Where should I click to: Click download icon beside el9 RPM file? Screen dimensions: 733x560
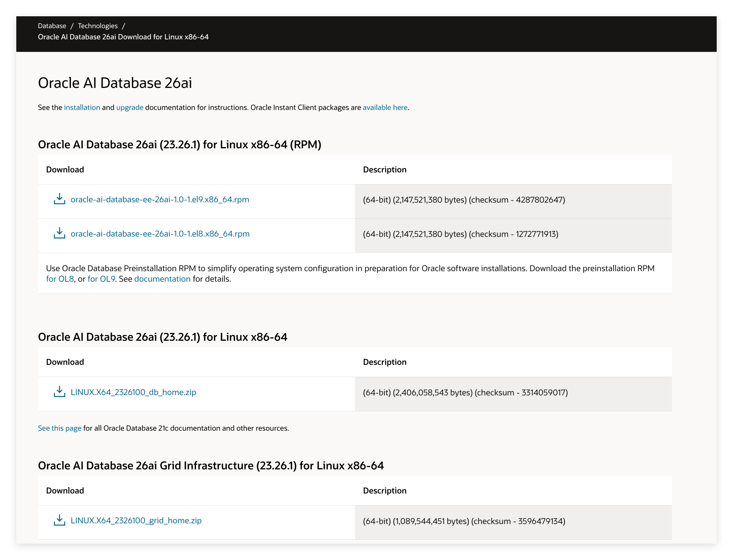point(59,199)
